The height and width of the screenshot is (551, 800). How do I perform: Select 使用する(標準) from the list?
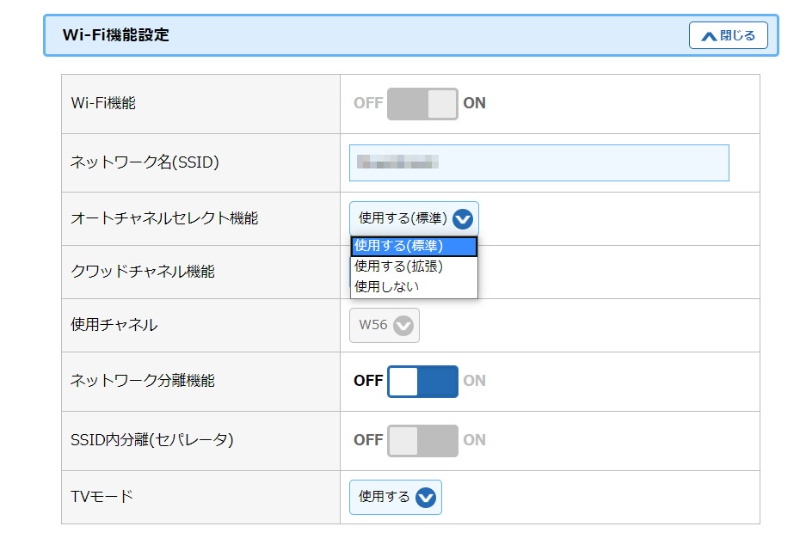point(413,246)
